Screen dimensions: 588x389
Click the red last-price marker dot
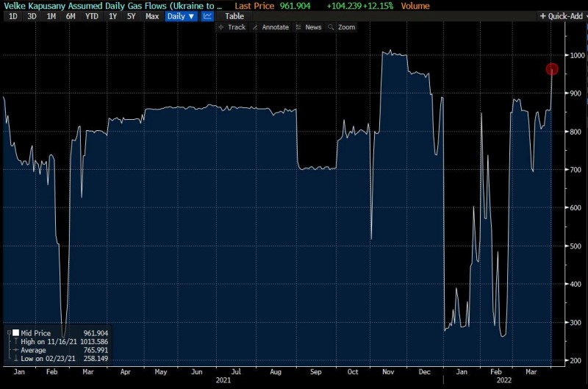(552, 70)
